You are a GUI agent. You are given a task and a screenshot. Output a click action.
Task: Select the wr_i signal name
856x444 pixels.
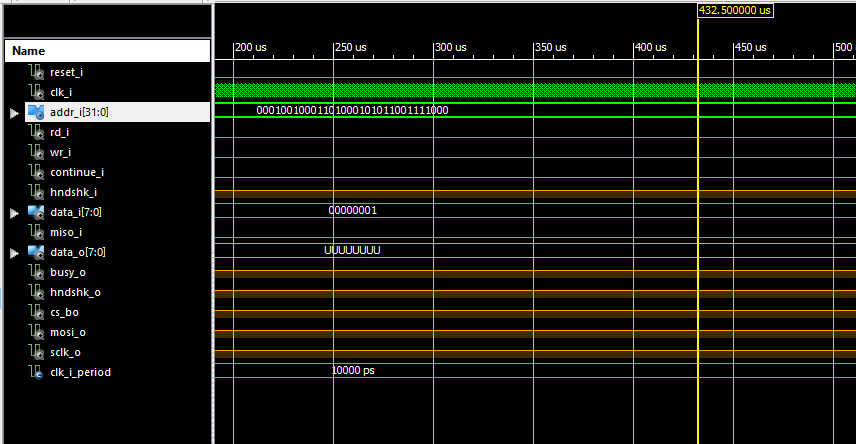pos(61,152)
